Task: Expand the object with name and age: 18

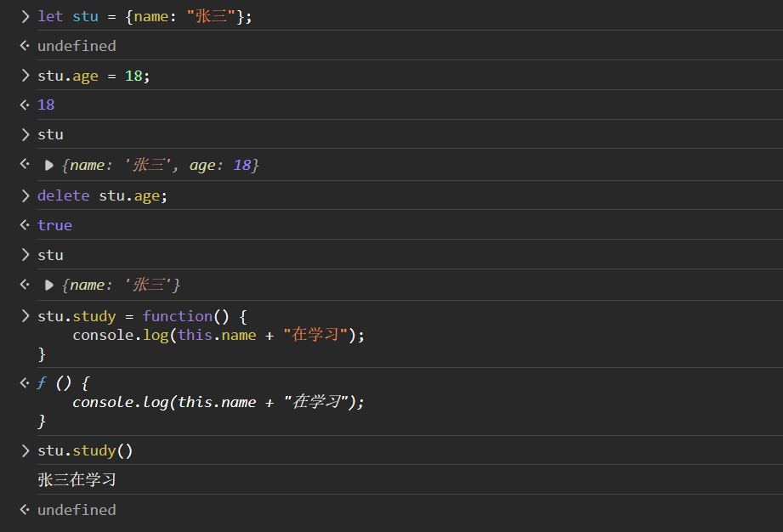Action: pos(49,166)
